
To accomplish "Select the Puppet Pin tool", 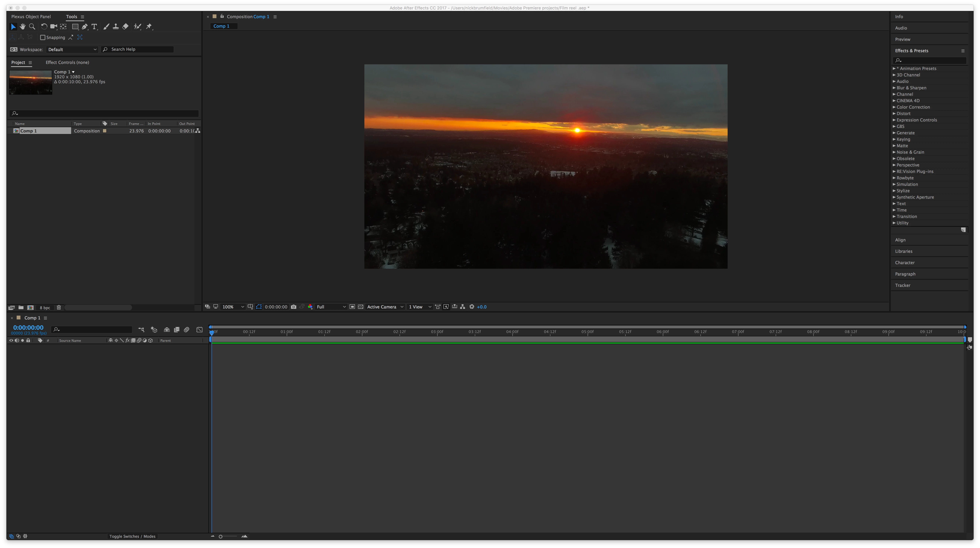I will click(149, 27).
